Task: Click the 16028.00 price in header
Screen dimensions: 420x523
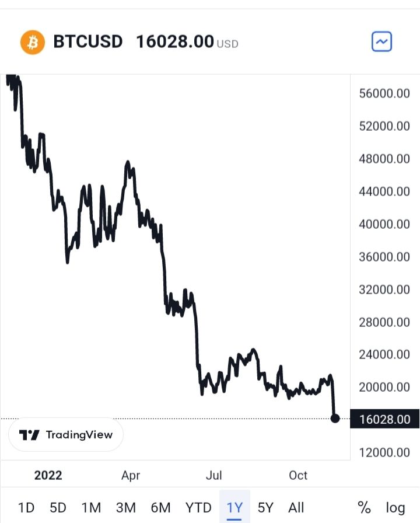Action: pos(174,42)
